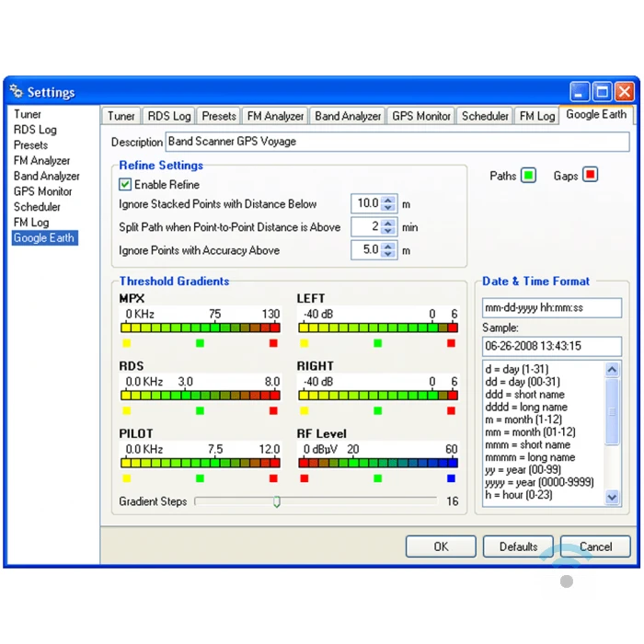Click the Ignore Stacked Points value field
Screen dimensions: 644x644
pos(366,203)
